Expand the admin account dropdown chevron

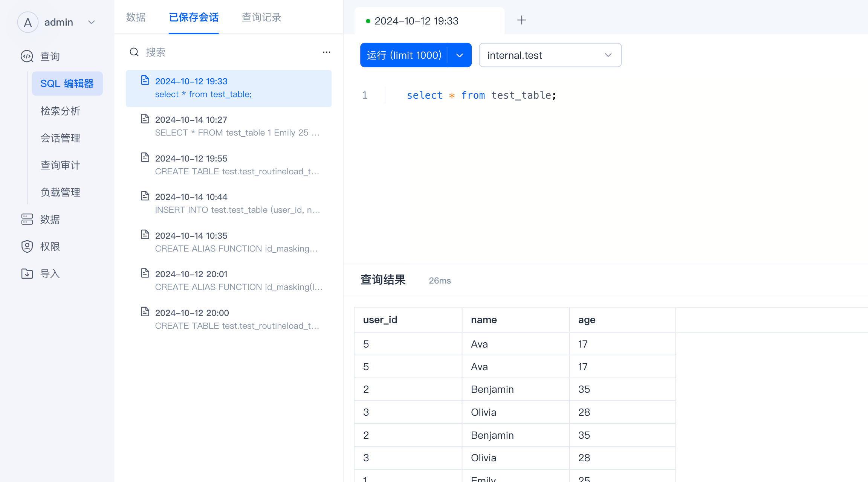pos(91,22)
